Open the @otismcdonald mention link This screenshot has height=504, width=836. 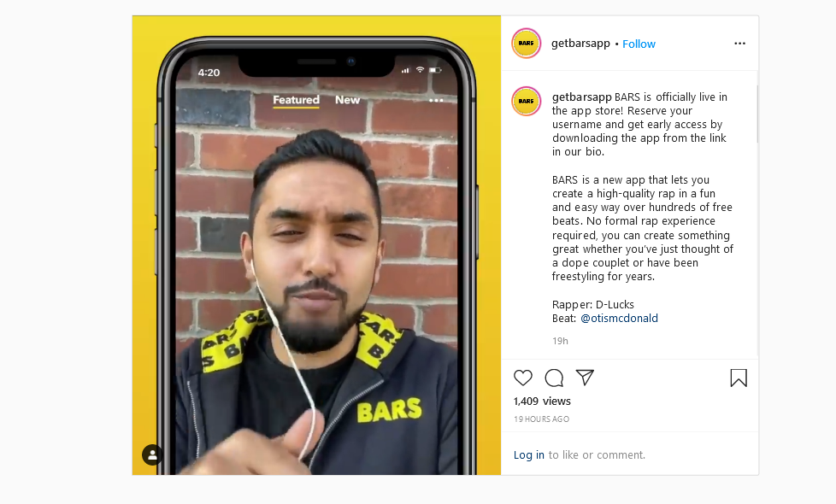coord(619,318)
